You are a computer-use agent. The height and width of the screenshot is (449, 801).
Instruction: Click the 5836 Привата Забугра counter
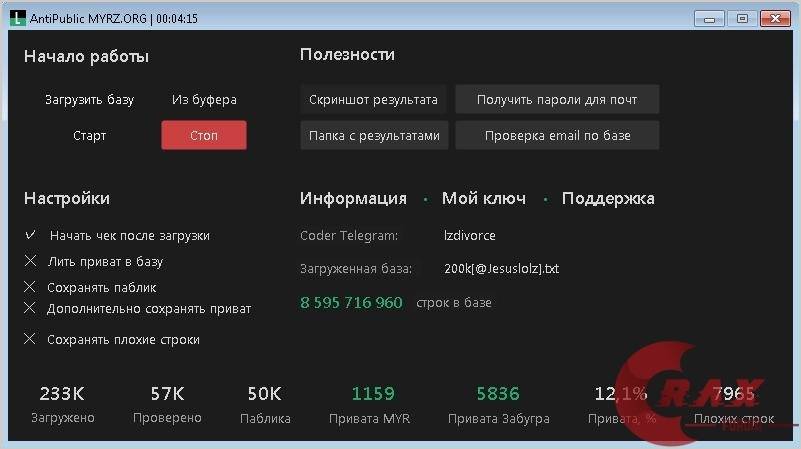click(498, 404)
